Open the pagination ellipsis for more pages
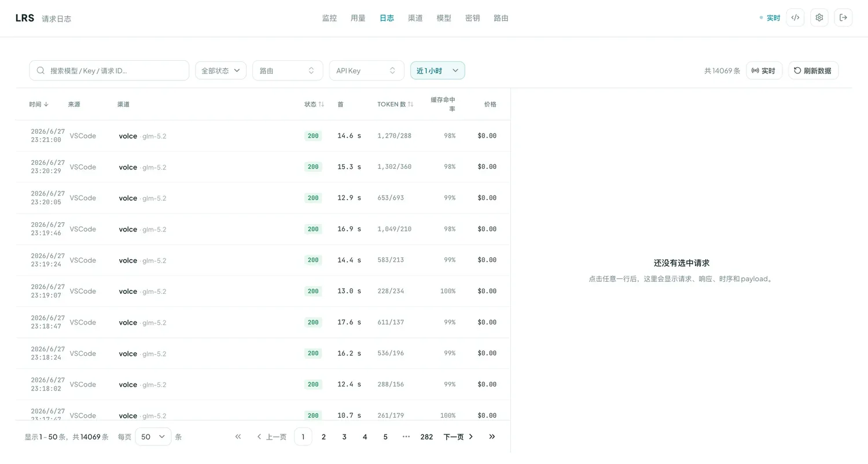The height and width of the screenshot is (464, 868). click(x=406, y=437)
